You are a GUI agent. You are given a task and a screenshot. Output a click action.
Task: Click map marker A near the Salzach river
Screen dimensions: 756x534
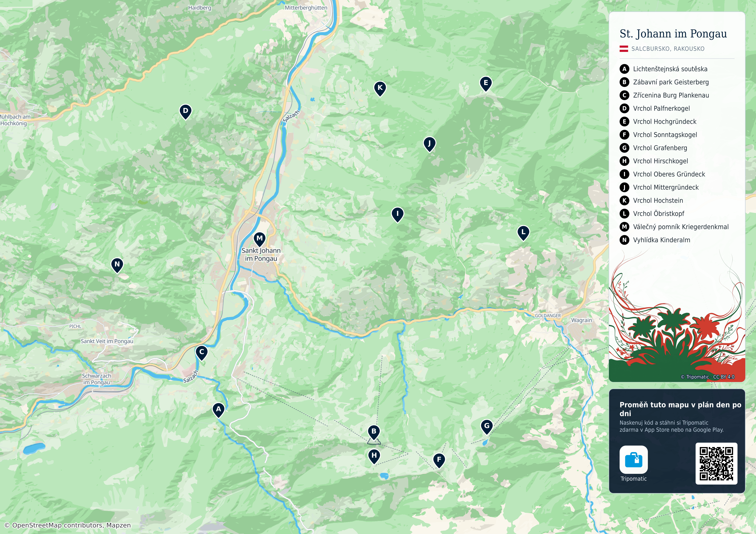(218, 410)
